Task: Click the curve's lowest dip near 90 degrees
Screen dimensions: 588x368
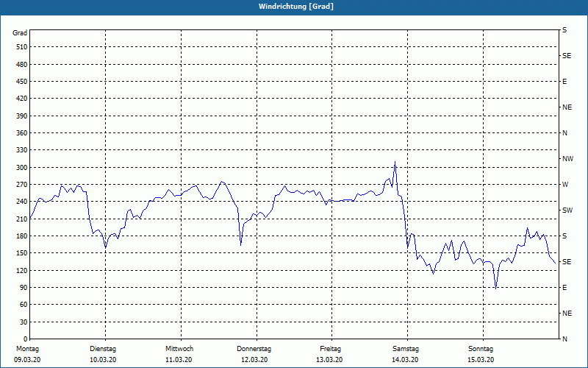Action: pos(495,288)
